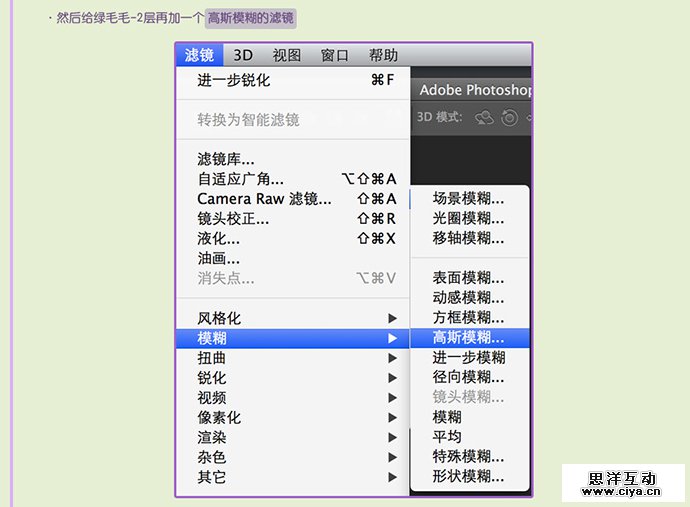Click the 3D rotate object icon
Viewport: 690px width, 507px height.
coord(485,117)
